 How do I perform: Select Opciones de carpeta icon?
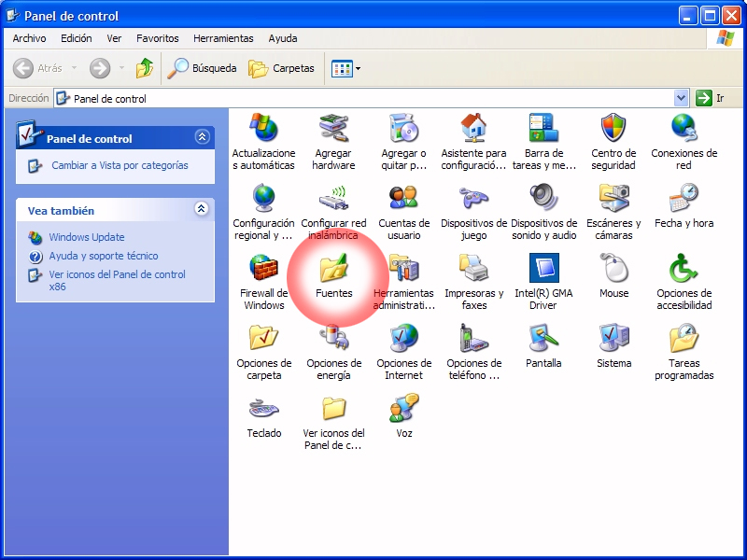click(x=263, y=338)
